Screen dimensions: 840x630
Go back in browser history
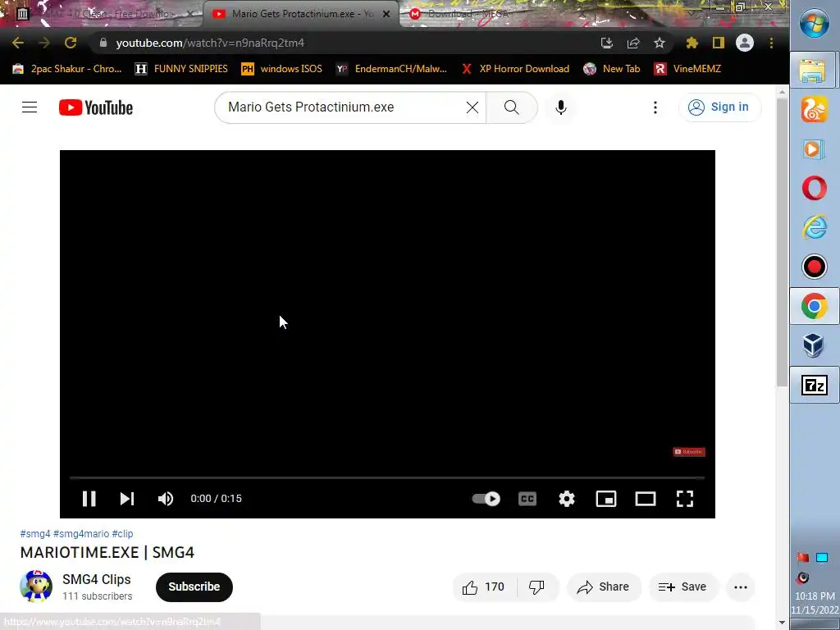tap(18, 43)
